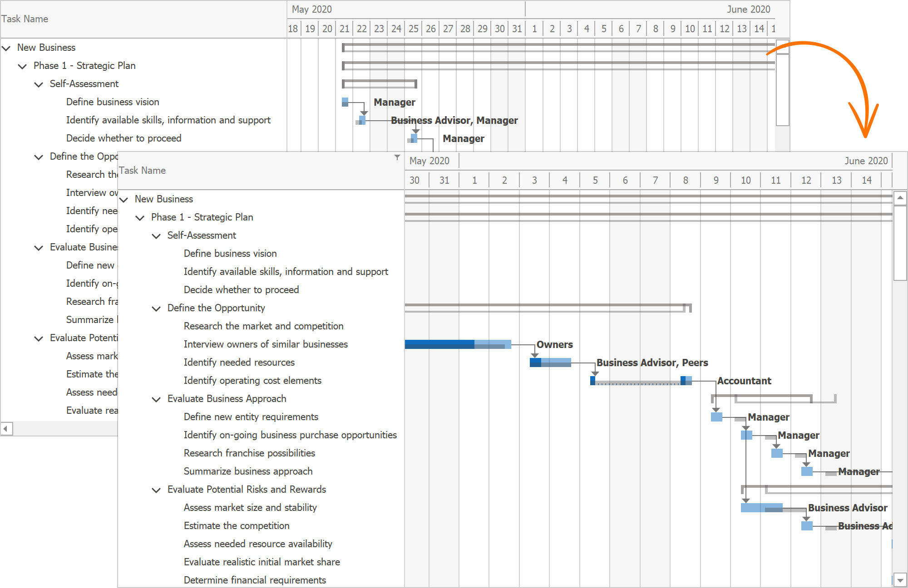This screenshot has width=908, height=588.
Task: Select Summarize business approach task row
Action: 248,471
